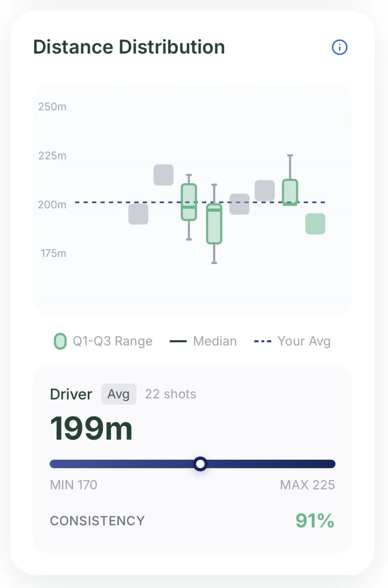Click the 199m average distance value
The image size is (388, 588).
pos(91,428)
